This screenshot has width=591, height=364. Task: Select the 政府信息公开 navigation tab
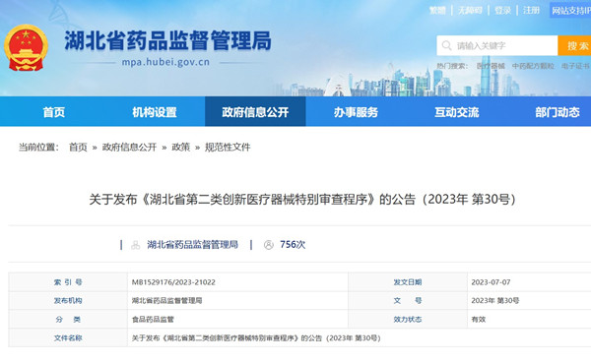tap(255, 112)
